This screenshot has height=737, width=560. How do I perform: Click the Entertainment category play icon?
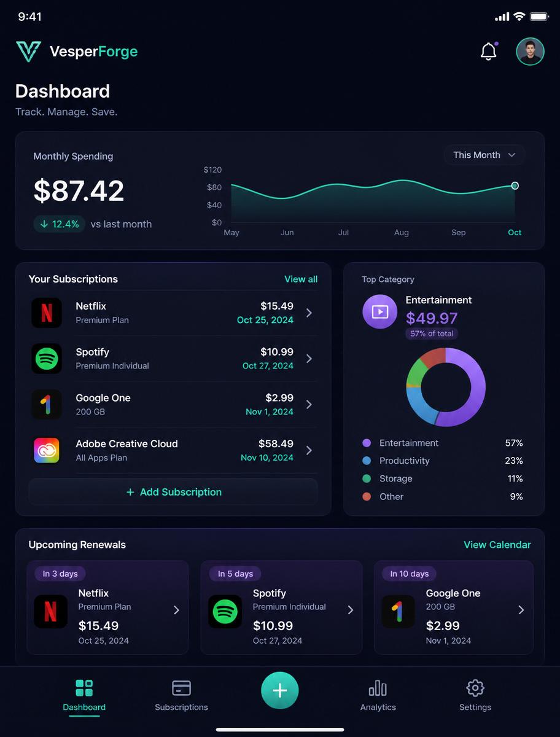[x=380, y=311]
